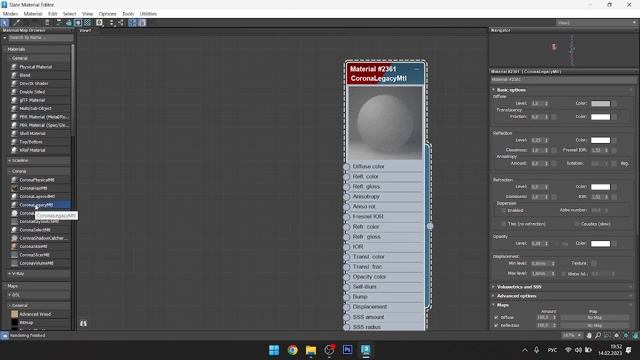The height and width of the screenshot is (360, 640).
Task: Click No Map button for Diffuse
Action: pos(595,317)
